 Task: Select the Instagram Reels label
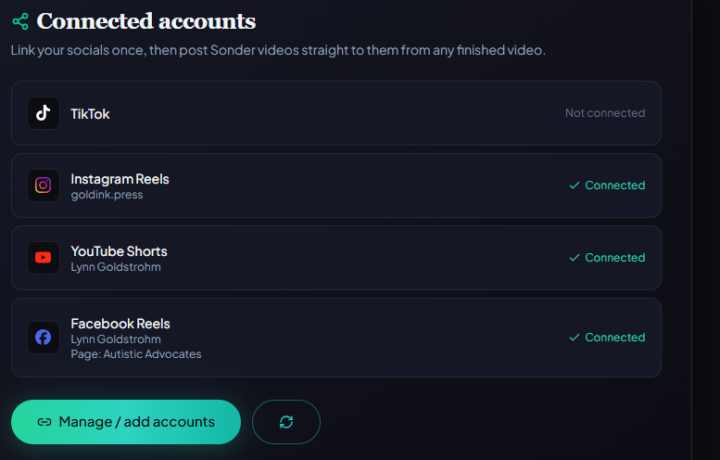pos(120,179)
